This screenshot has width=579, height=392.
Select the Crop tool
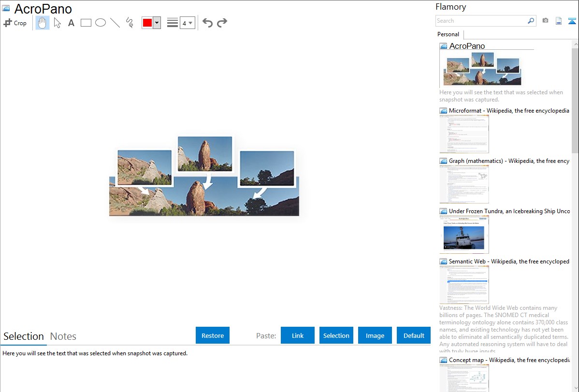pyautogui.click(x=15, y=23)
